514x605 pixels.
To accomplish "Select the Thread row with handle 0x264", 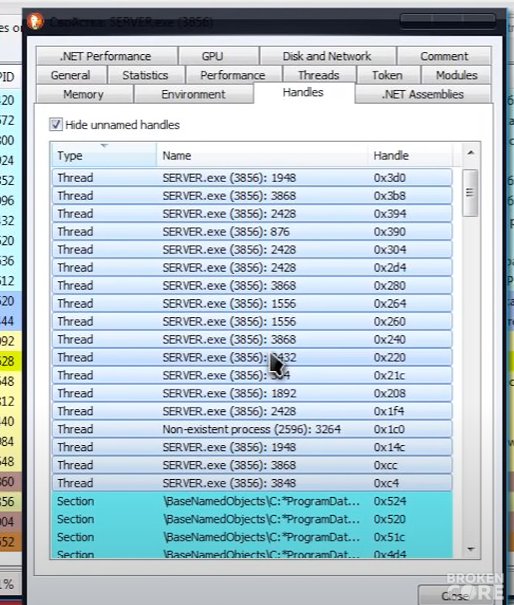I will [x=252, y=303].
